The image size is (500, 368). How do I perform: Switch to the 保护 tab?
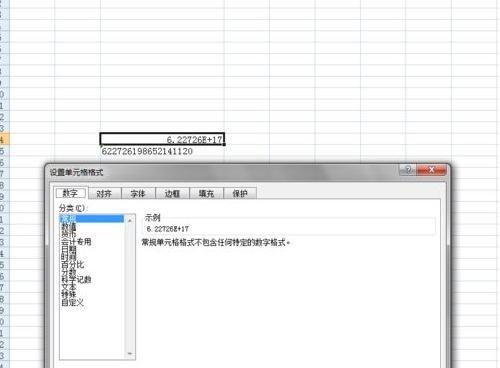pos(240,194)
